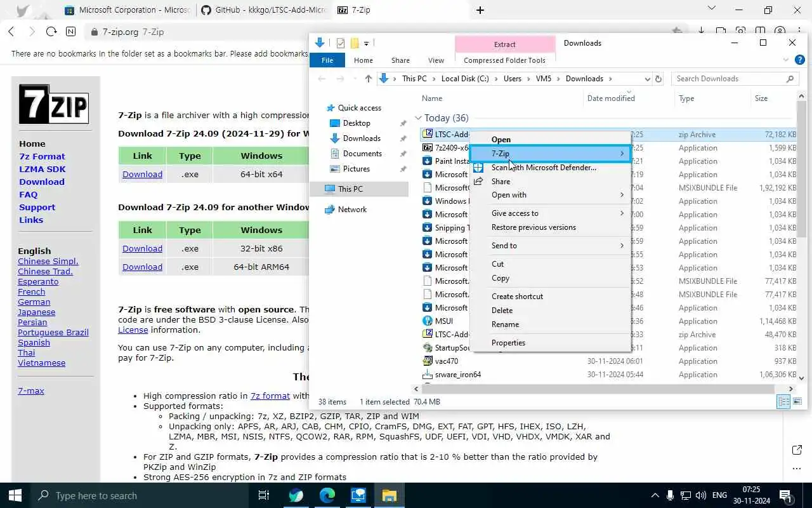
Task: Select Network in navigation pane
Action: tap(352, 210)
